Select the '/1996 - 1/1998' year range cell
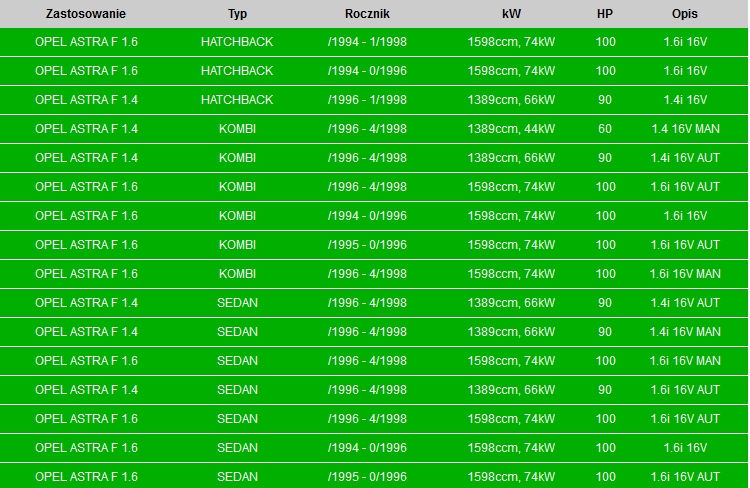 [367, 100]
